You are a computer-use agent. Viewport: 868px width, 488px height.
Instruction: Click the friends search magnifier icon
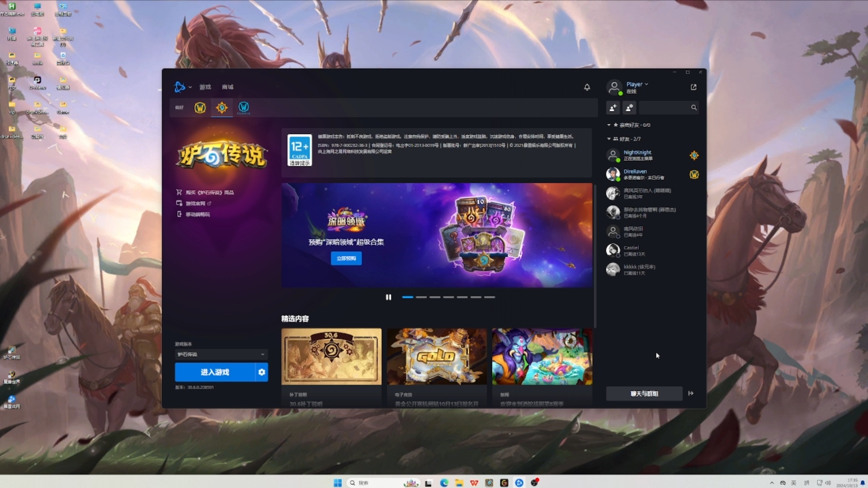point(694,108)
